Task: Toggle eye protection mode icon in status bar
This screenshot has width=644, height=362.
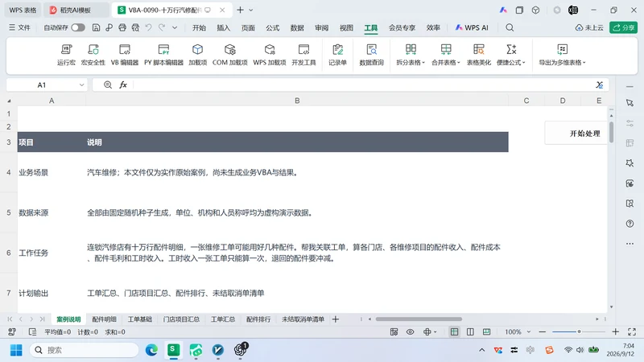Action: tap(411, 332)
